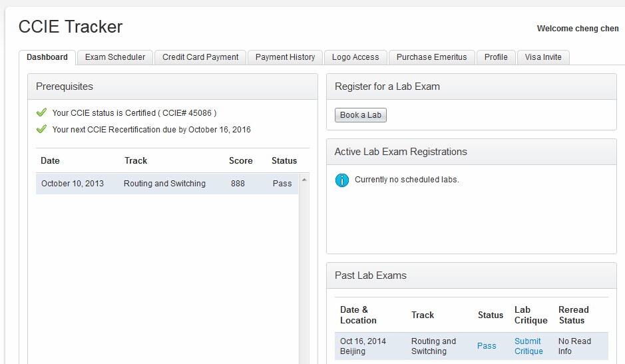Open the Exam Scheduler tab
The height and width of the screenshot is (364, 625).
(115, 57)
